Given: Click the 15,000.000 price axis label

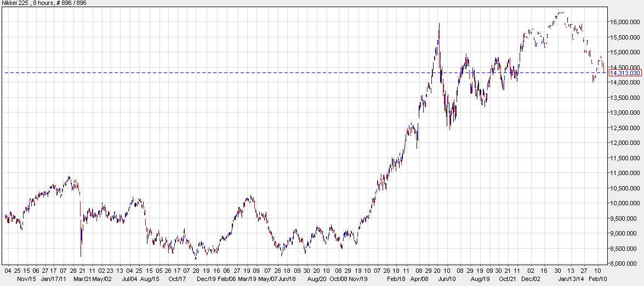Looking at the screenshot, I should coord(625,52).
